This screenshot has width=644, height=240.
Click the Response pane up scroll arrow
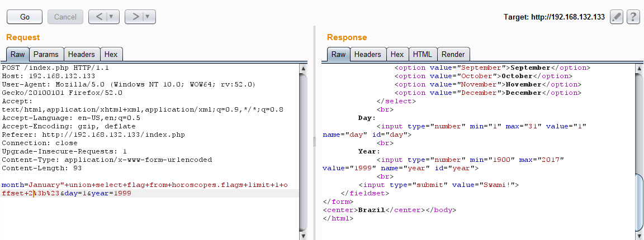pos(638,69)
